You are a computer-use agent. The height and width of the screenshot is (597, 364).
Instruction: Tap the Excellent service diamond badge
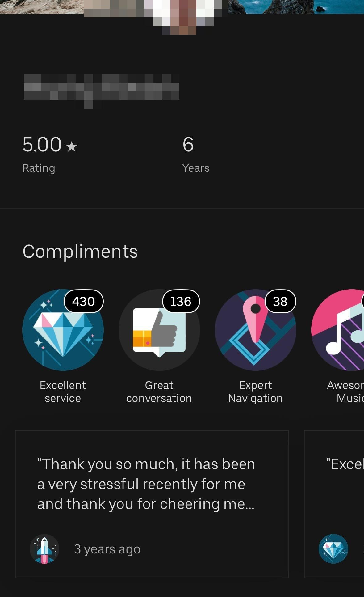pos(63,330)
